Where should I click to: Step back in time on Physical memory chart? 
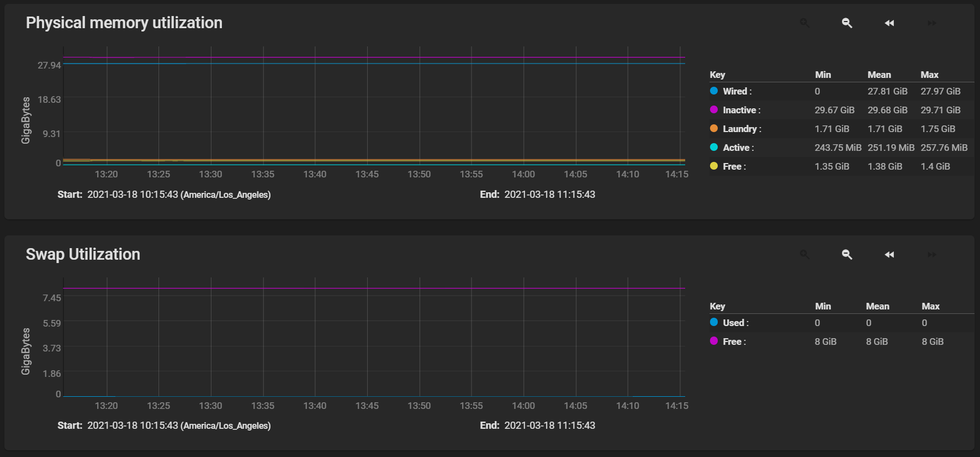pyautogui.click(x=889, y=23)
